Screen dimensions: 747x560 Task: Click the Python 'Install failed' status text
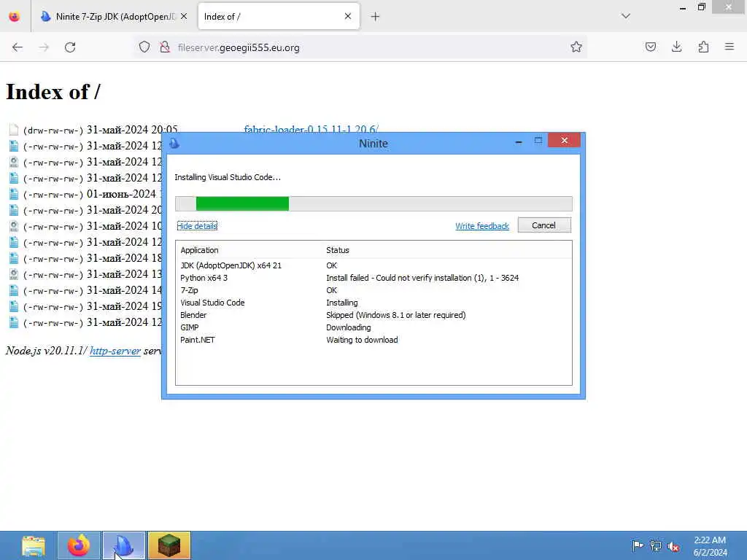coord(422,278)
